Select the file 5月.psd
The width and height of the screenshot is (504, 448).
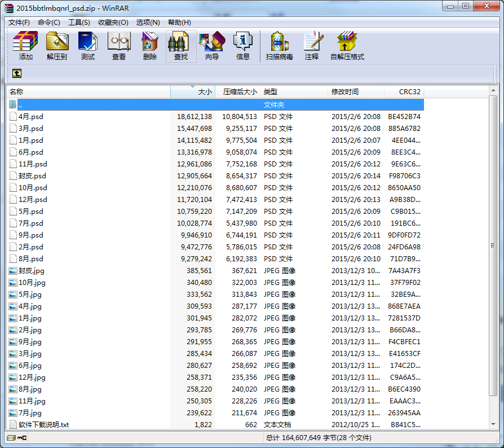pyautogui.click(x=31, y=211)
